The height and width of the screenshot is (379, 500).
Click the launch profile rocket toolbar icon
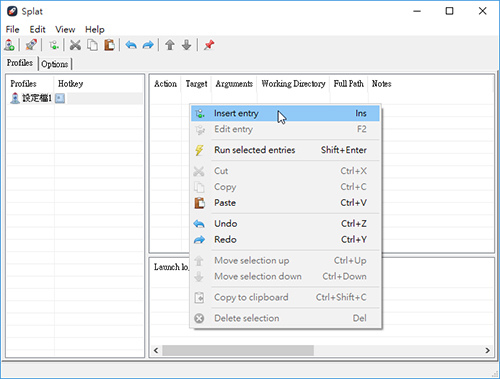(x=31, y=45)
